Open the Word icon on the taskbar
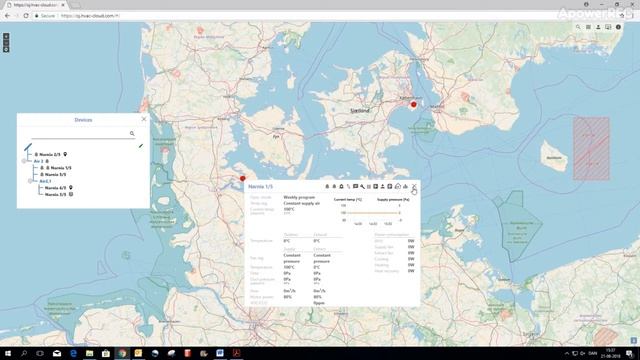The height and width of the screenshot is (360, 640). pyautogui.click(x=220, y=353)
